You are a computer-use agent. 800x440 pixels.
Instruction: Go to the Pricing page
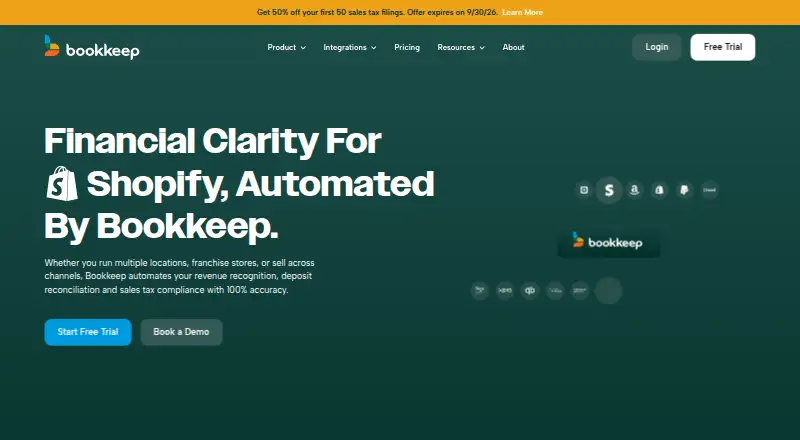pyautogui.click(x=407, y=47)
